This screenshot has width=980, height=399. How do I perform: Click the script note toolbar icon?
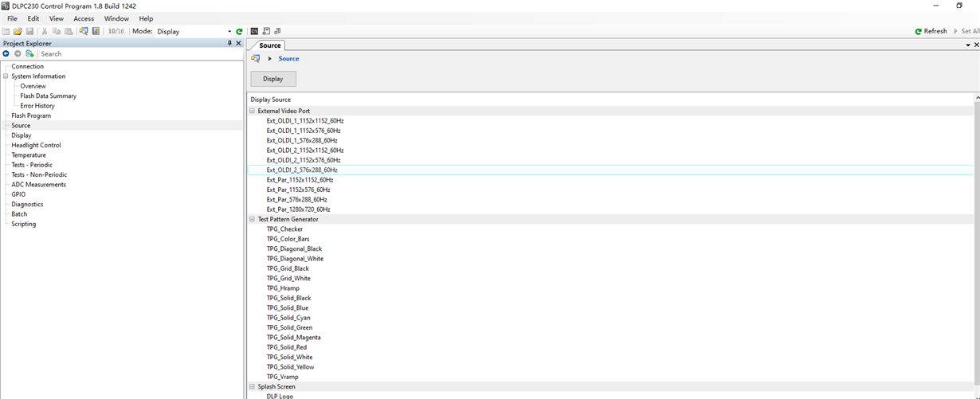[266, 31]
